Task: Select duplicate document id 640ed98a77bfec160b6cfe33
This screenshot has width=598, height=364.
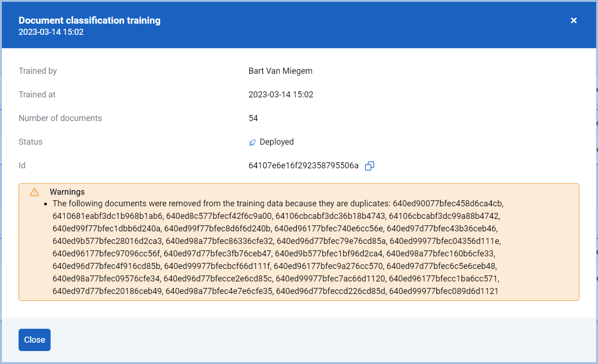Action: [440, 254]
